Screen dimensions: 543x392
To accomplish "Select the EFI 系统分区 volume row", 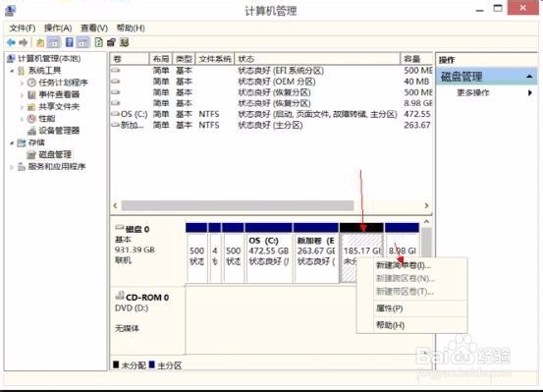I will (271, 71).
